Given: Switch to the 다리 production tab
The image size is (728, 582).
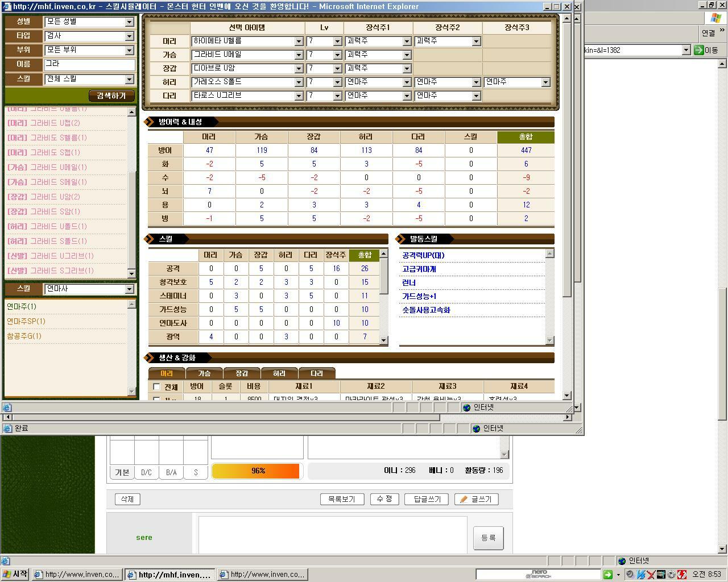Looking at the screenshot, I should click(x=317, y=373).
